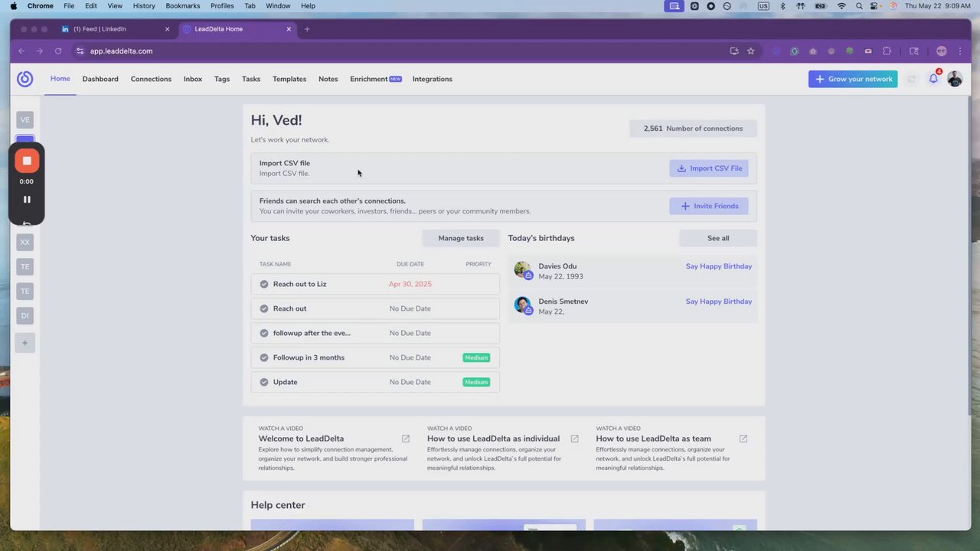Viewport: 980px width, 551px height.
Task: Select the XX workspace in sidebar
Action: click(25, 242)
